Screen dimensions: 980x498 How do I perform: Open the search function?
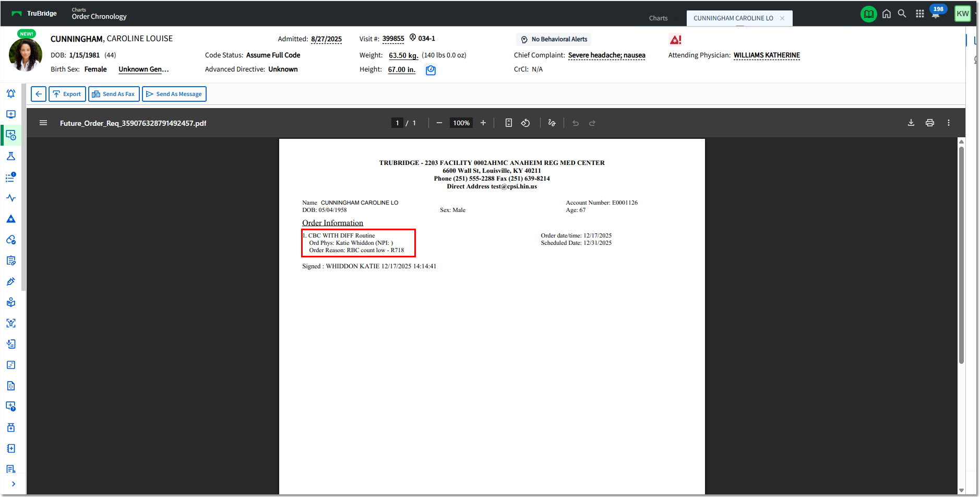click(902, 13)
